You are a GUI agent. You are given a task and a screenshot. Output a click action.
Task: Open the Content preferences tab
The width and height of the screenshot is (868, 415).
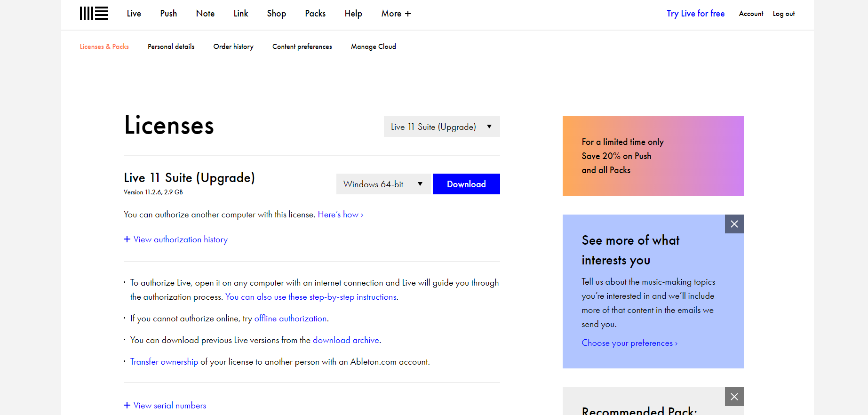point(302,47)
